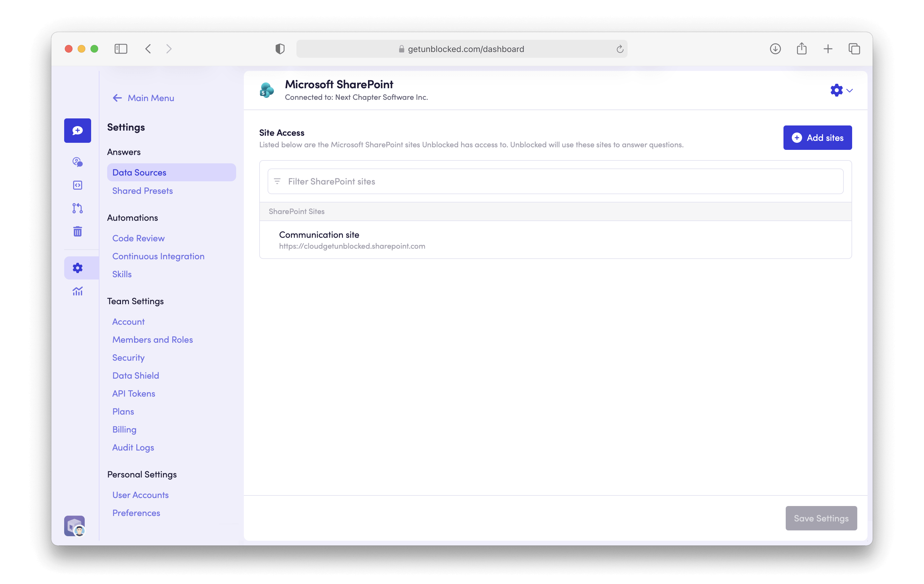Click the filter icon in search field
This screenshot has height=584, width=924.
click(278, 181)
